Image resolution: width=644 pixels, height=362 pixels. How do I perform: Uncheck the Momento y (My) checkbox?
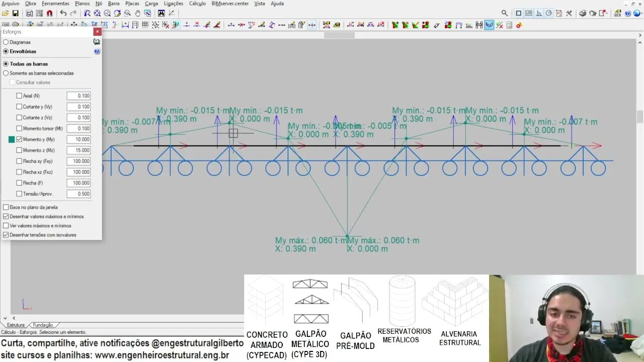click(x=19, y=139)
